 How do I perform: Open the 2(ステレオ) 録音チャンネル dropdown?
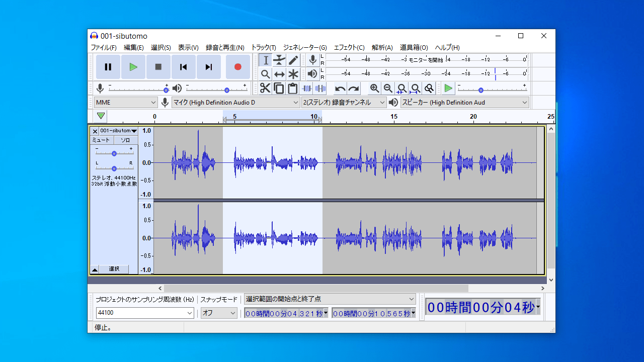[344, 103]
